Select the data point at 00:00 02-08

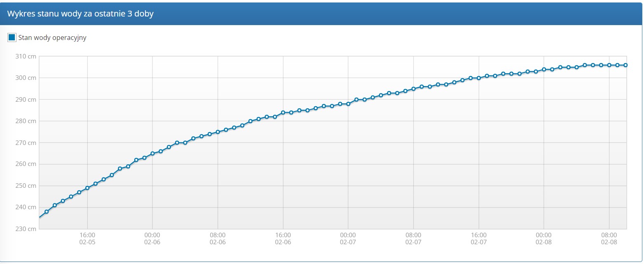[x=544, y=69]
